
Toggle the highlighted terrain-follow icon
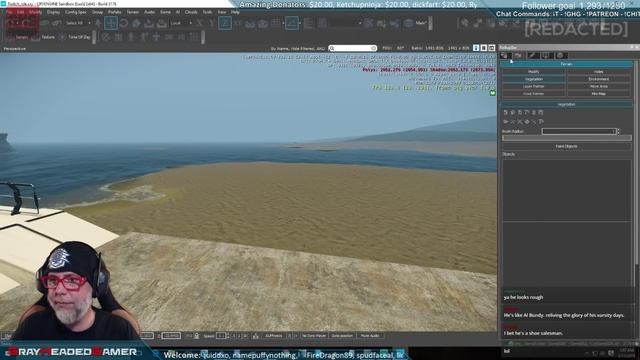[x=291, y=23]
